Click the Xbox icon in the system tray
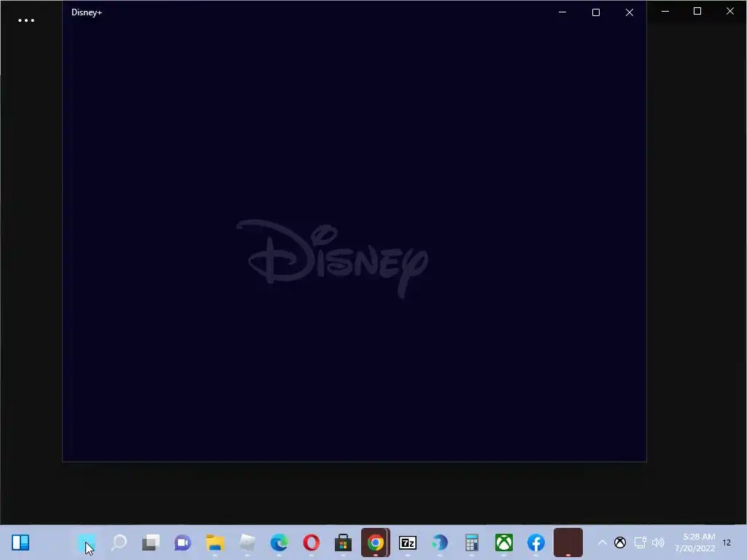This screenshot has width=747, height=560. [620, 542]
